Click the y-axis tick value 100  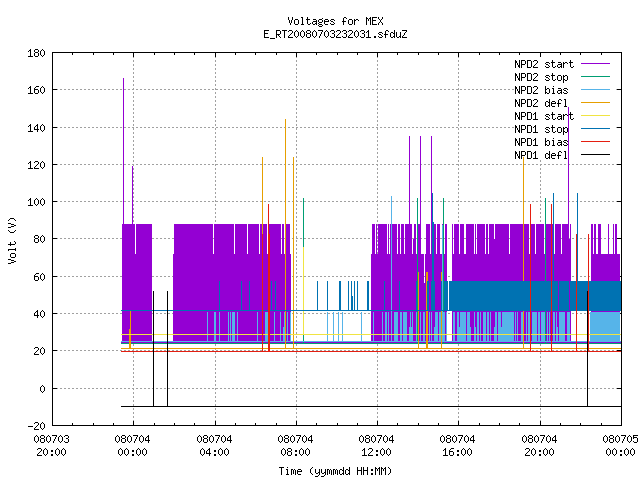[36, 202]
